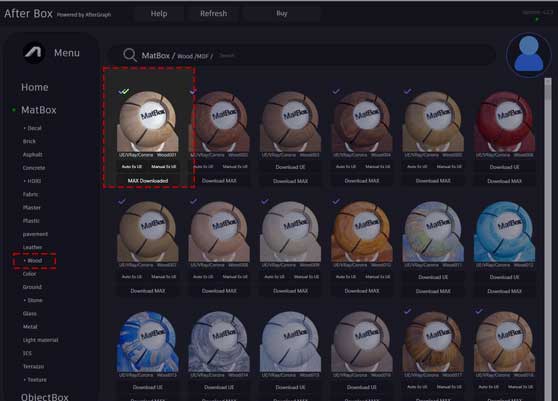Click Download UE under Wood013
558x401 pixels.
pos(148,387)
